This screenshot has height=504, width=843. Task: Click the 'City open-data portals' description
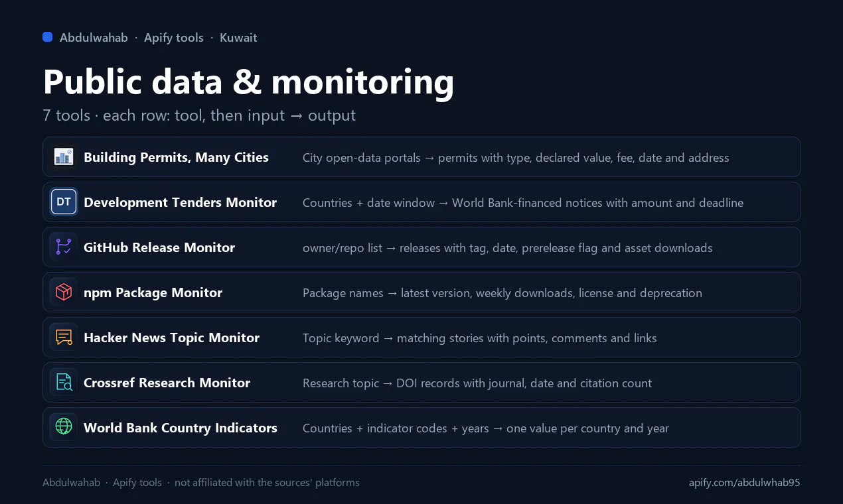[x=516, y=158]
